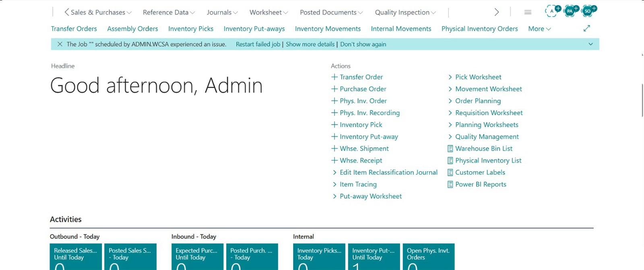Click the list icon beside Physical Inventory List

(x=450, y=160)
